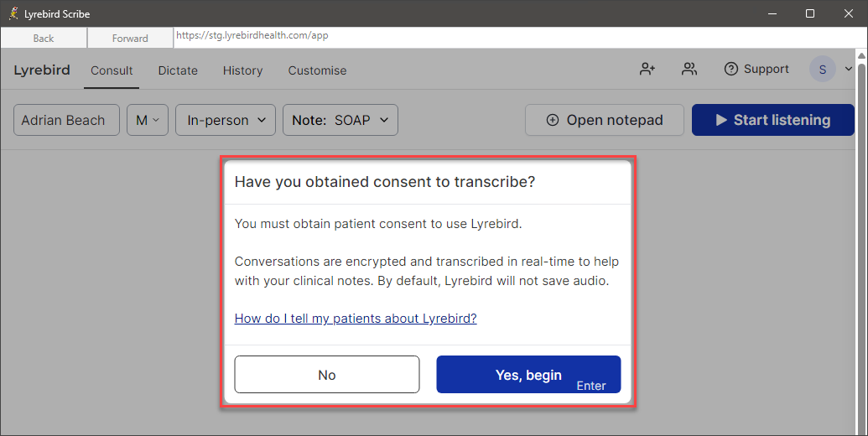The width and height of the screenshot is (868, 436).
Task: Open the S profile avatar
Action: pyautogui.click(x=822, y=70)
